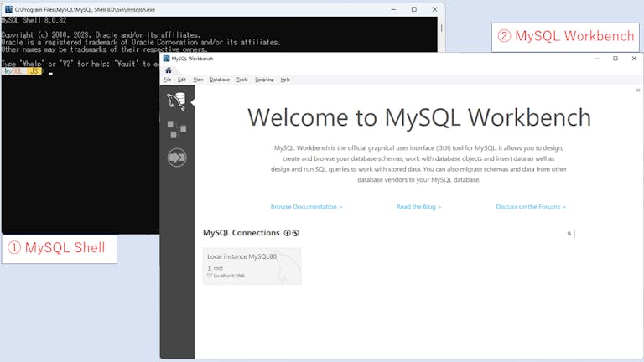Open the Scripting menu in Workbench
The width and height of the screenshot is (644, 362).
[264, 80]
